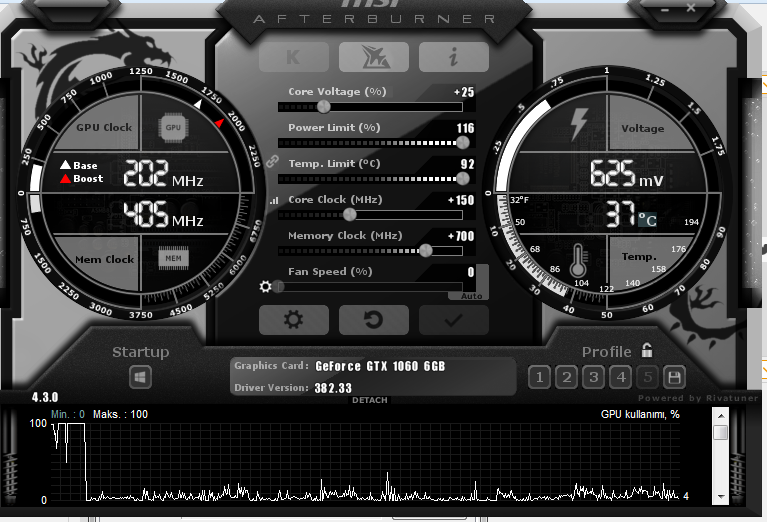Toggle the Windows Startup icon
767x522 pixels.
pos(140,377)
